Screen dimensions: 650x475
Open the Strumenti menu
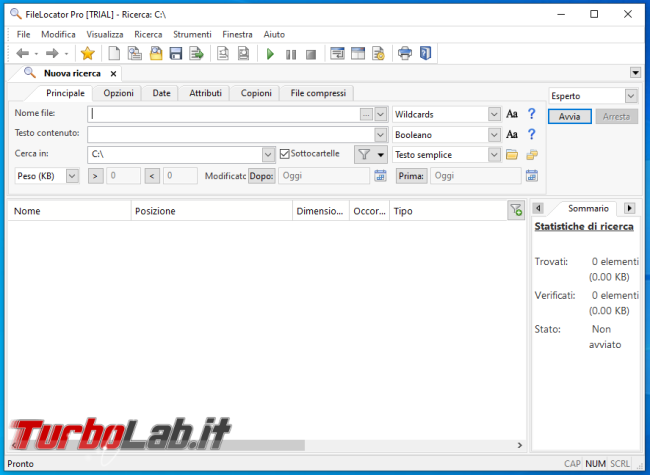192,34
